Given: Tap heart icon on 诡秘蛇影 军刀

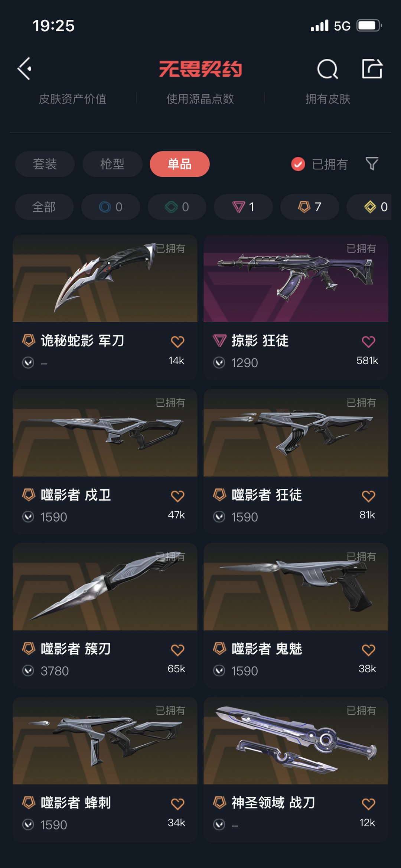Looking at the screenshot, I should (177, 341).
